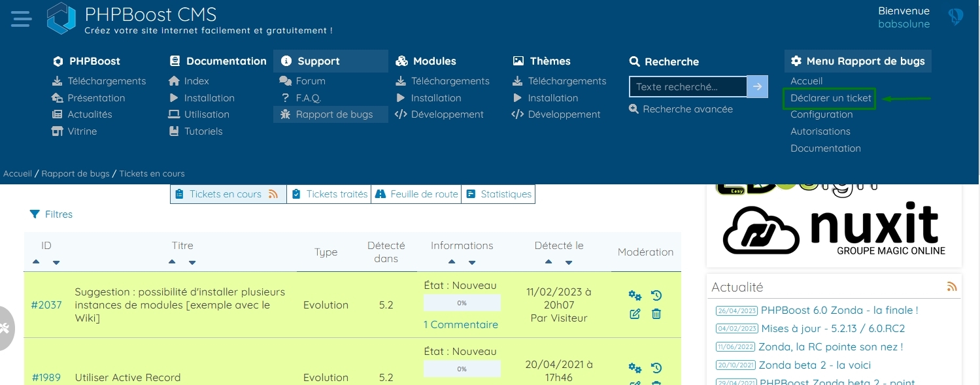Open Configuration in bug report menu
The width and height of the screenshot is (980, 385).
click(822, 114)
